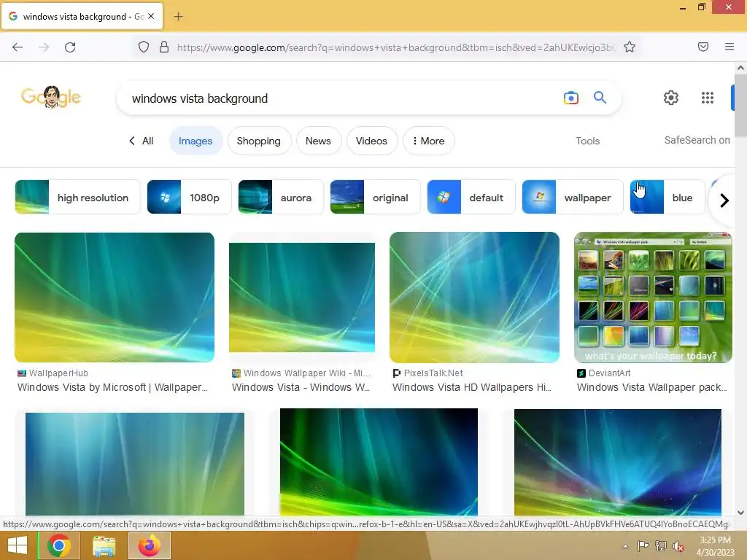Filter by the 1080p chip
The width and height of the screenshot is (747, 560).
(189, 197)
